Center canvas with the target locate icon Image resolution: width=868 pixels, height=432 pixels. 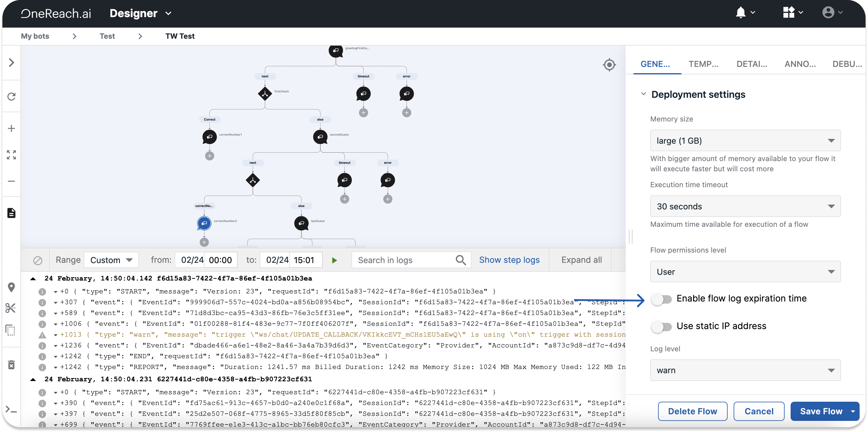pyautogui.click(x=609, y=65)
